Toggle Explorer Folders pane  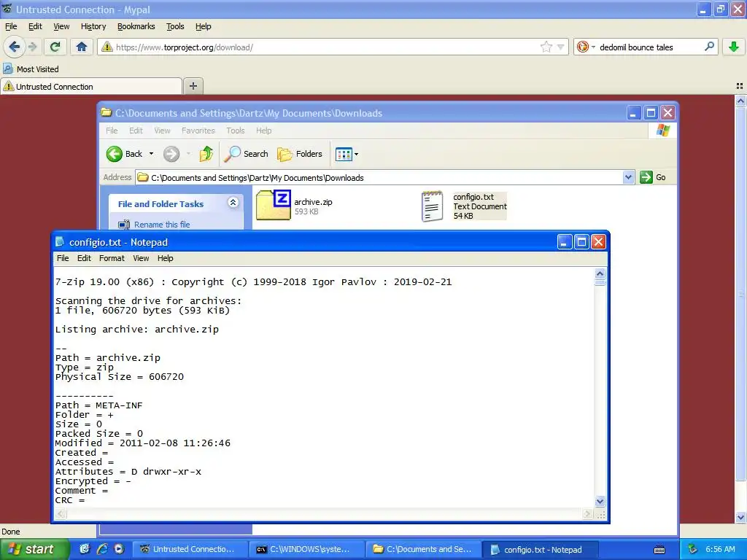(300, 154)
